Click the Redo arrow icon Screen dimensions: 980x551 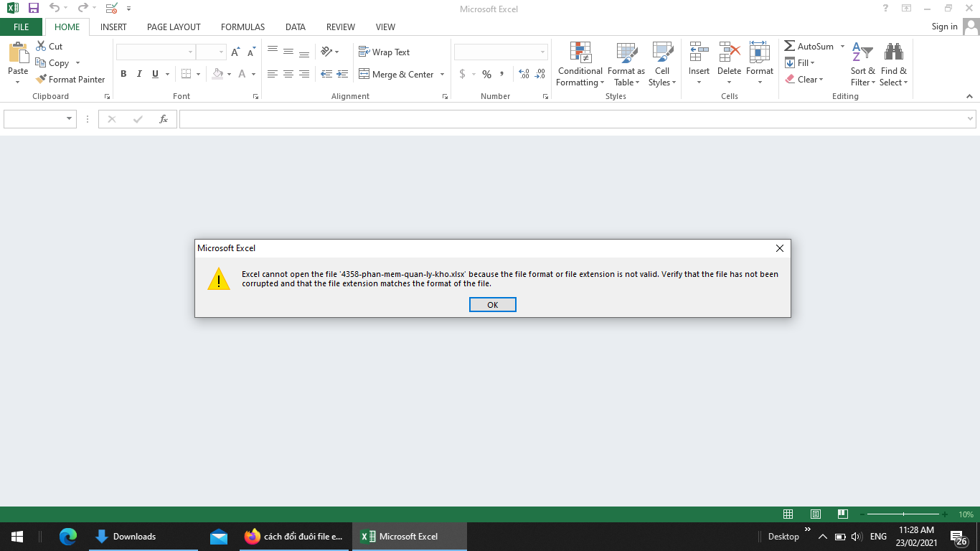(83, 8)
